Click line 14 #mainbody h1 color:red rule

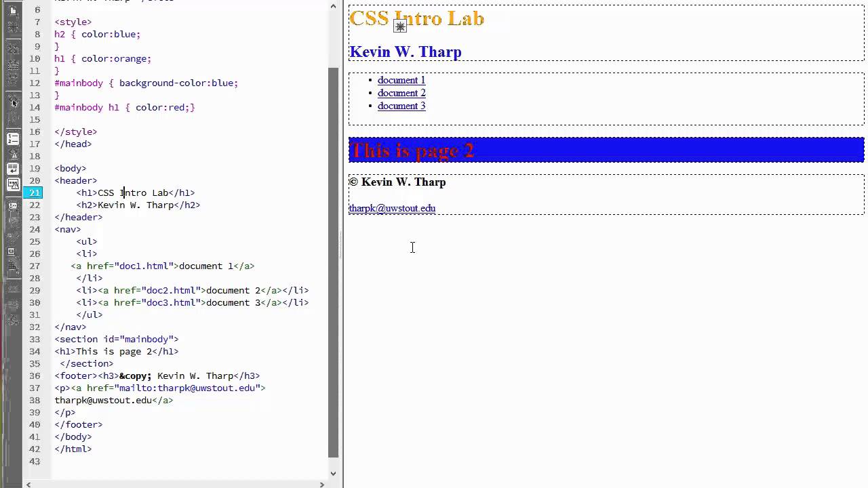pyautogui.click(x=125, y=107)
